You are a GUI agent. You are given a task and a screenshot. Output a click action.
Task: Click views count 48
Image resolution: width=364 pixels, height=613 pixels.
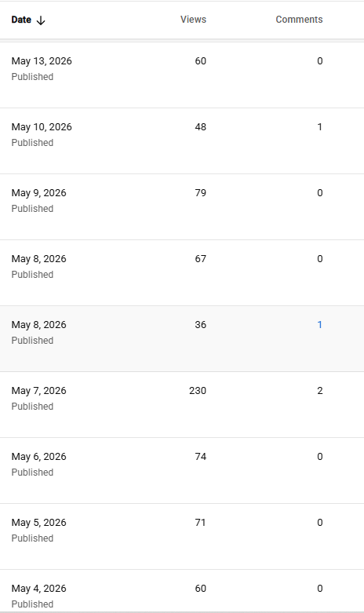(x=200, y=127)
